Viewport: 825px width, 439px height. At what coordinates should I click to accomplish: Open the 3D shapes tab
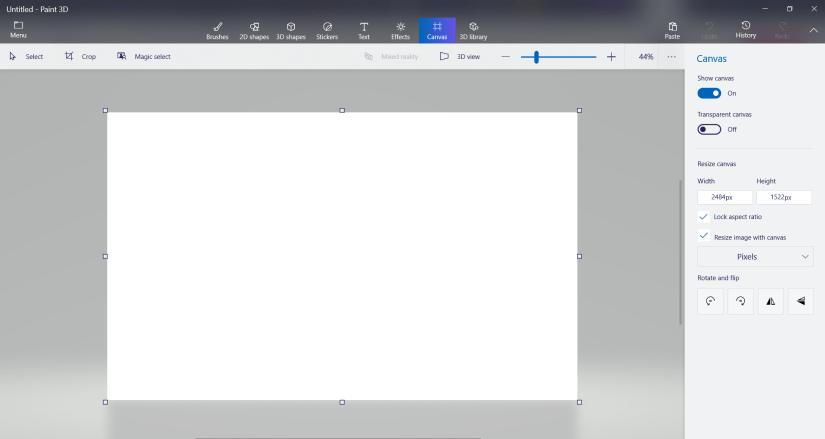point(291,31)
